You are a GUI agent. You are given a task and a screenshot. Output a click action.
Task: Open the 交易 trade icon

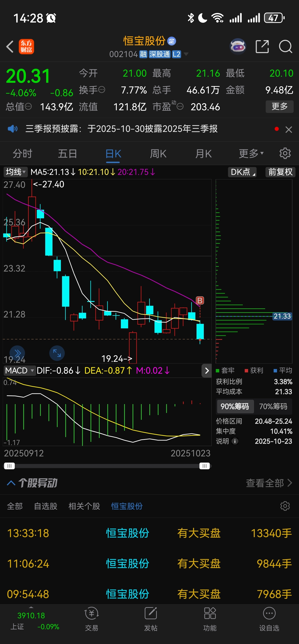(92, 619)
